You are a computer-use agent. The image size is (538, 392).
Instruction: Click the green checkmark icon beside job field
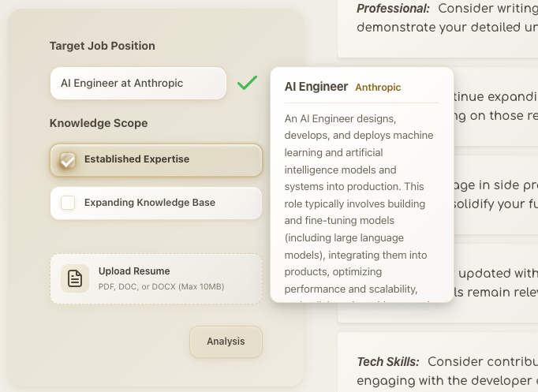pos(247,83)
